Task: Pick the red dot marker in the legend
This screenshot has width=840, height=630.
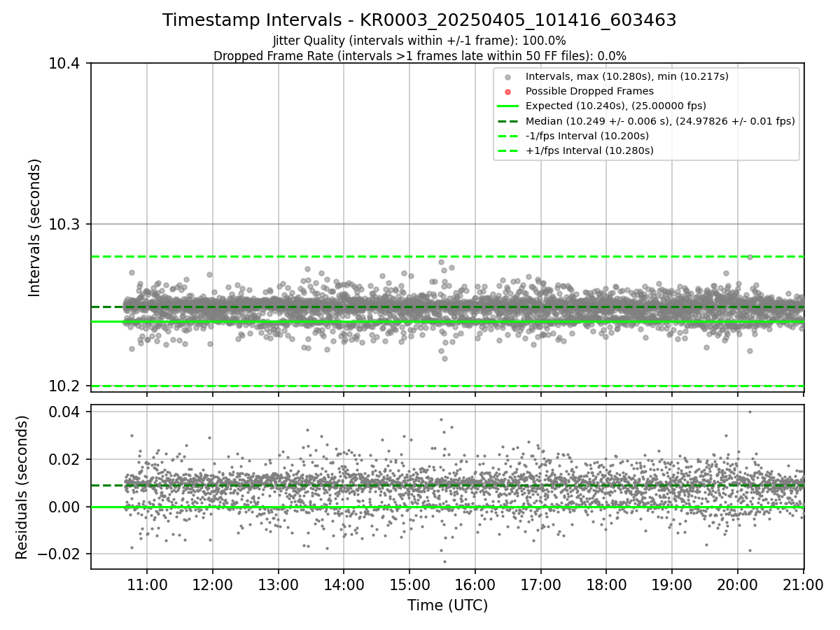Action: (508, 92)
